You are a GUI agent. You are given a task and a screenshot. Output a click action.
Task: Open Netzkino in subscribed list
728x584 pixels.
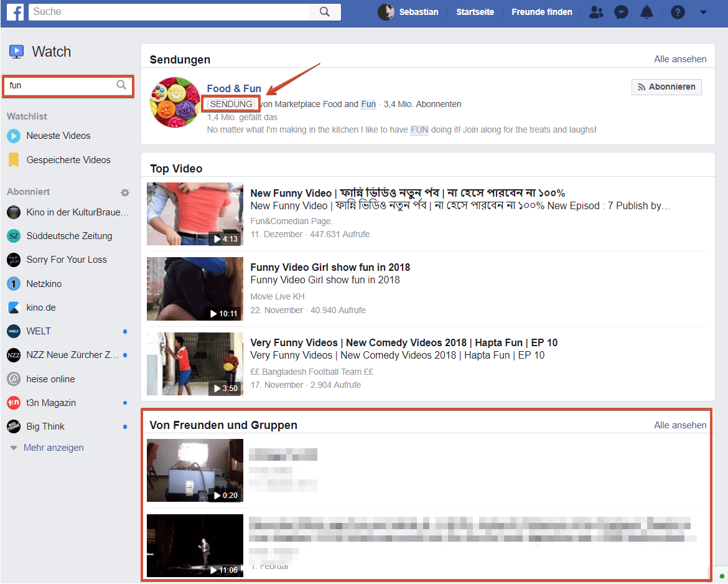[44, 283]
